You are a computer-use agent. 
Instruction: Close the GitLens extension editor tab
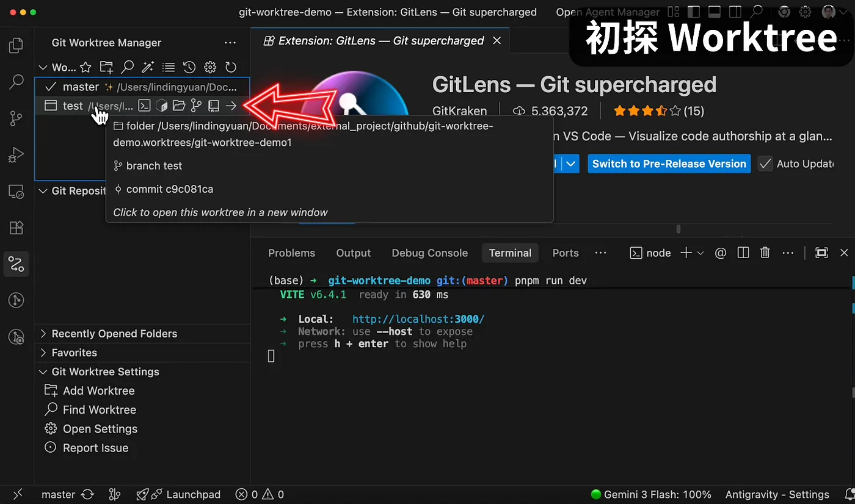497,41
